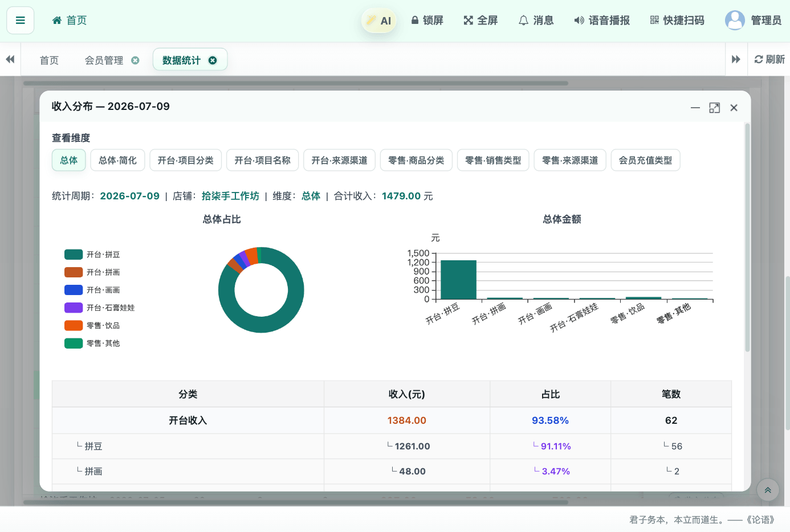Switch to the 首页 tab

pos(49,60)
